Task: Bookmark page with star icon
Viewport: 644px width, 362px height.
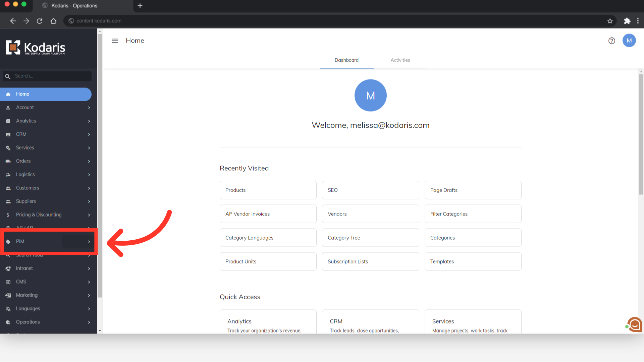Action: tap(610, 21)
